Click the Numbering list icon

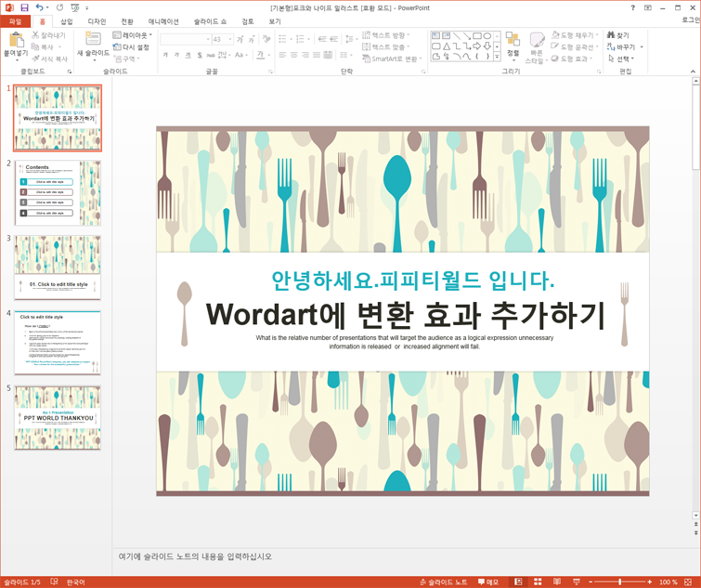(x=300, y=39)
